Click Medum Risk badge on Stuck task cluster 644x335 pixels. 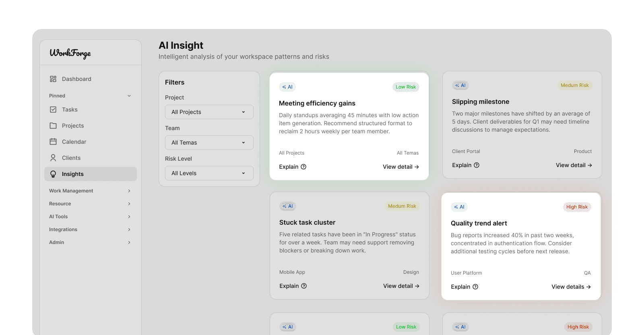[x=402, y=206]
